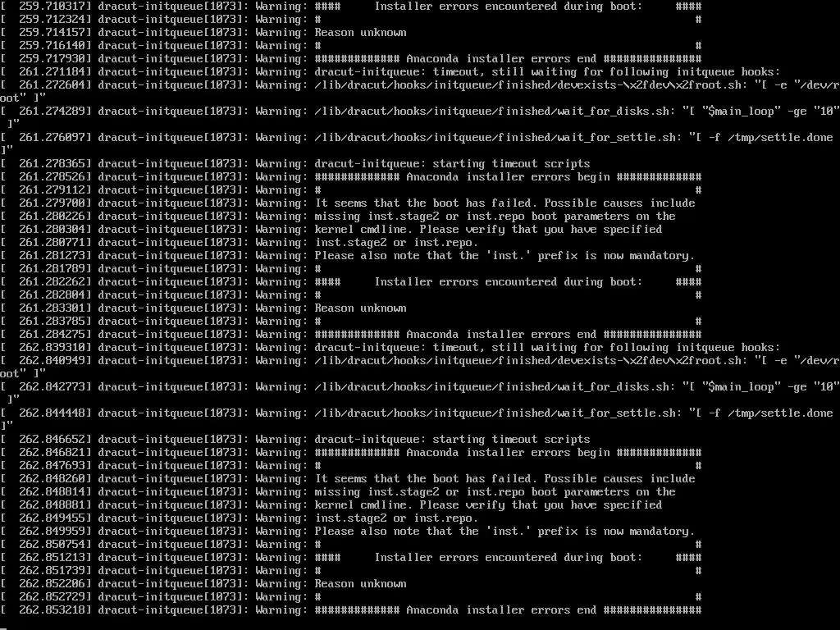Select the wait_for_disks.sh line at 262.842773
This screenshot has width=840, height=630.
tap(420, 393)
